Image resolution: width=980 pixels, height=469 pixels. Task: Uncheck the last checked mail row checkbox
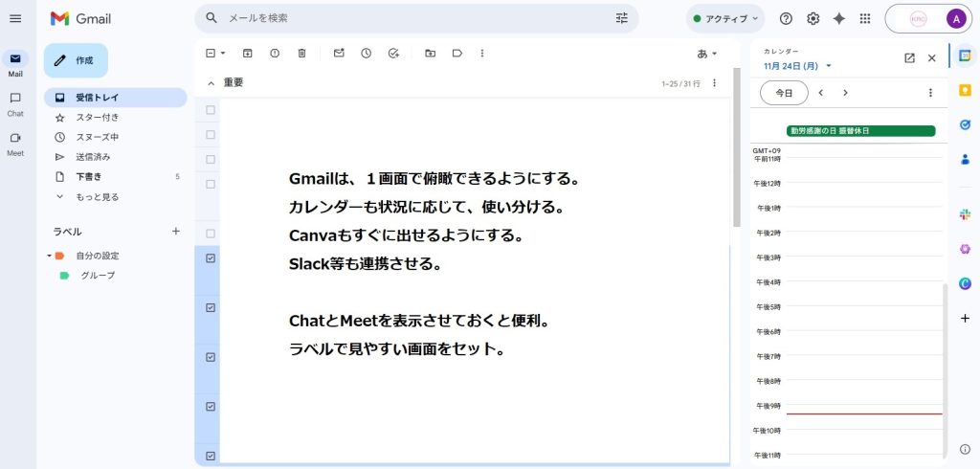(211, 456)
